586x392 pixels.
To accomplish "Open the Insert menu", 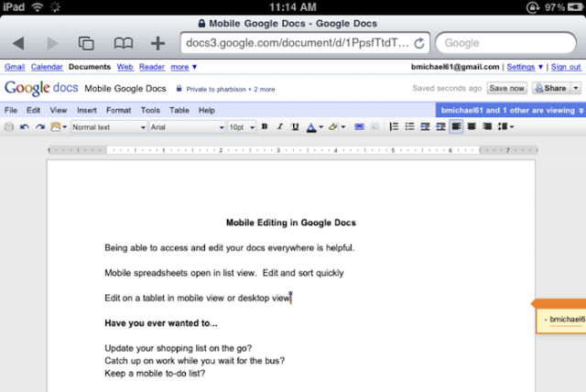I will [x=87, y=110].
